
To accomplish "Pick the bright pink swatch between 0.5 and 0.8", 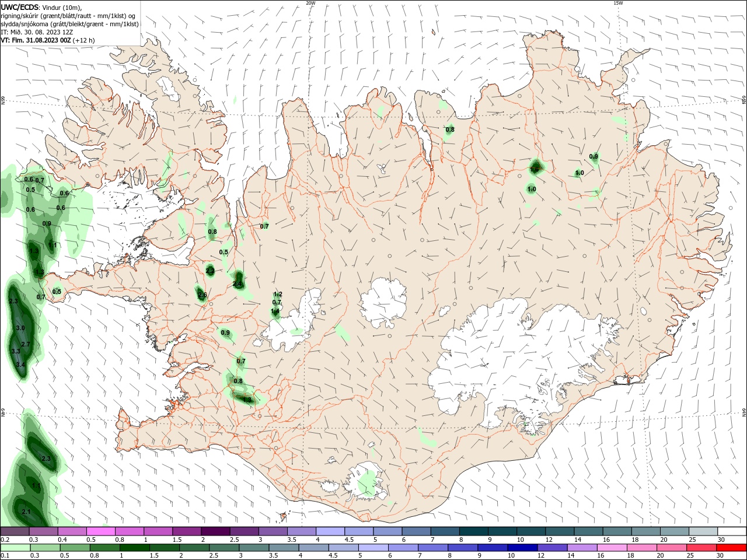I will click(x=100, y=531).
